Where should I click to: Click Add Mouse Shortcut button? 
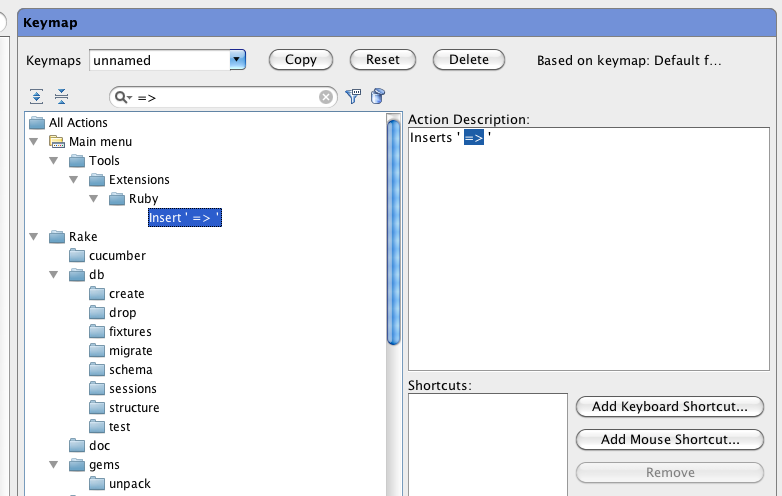pyautogui.click(x=670, y=440)
